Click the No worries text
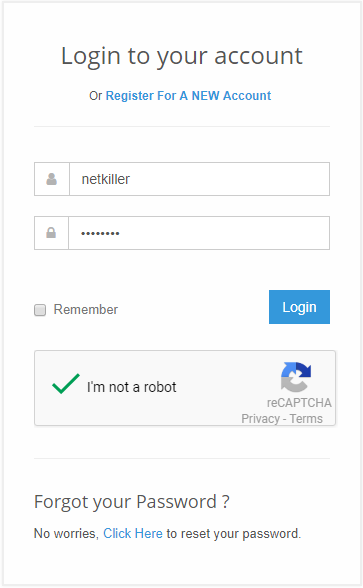This screenshot has width=363, height=588. click(66, 533)
